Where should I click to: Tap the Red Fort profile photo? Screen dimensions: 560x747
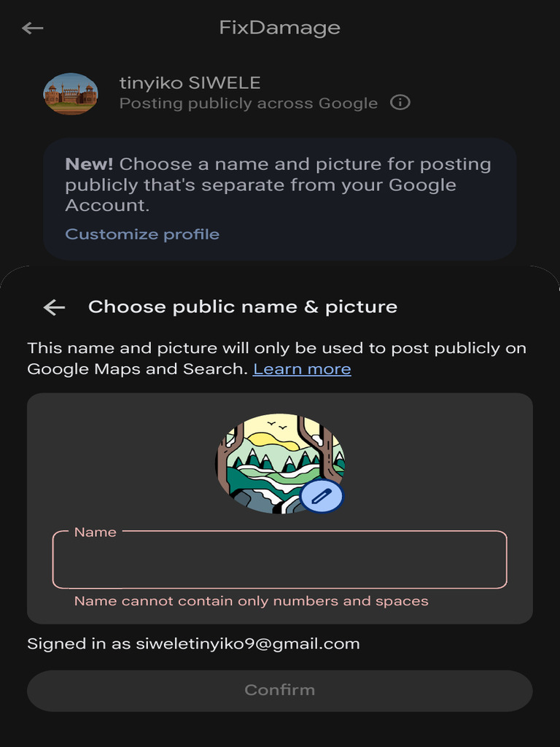pyautogui.click(x=71, y=93)
